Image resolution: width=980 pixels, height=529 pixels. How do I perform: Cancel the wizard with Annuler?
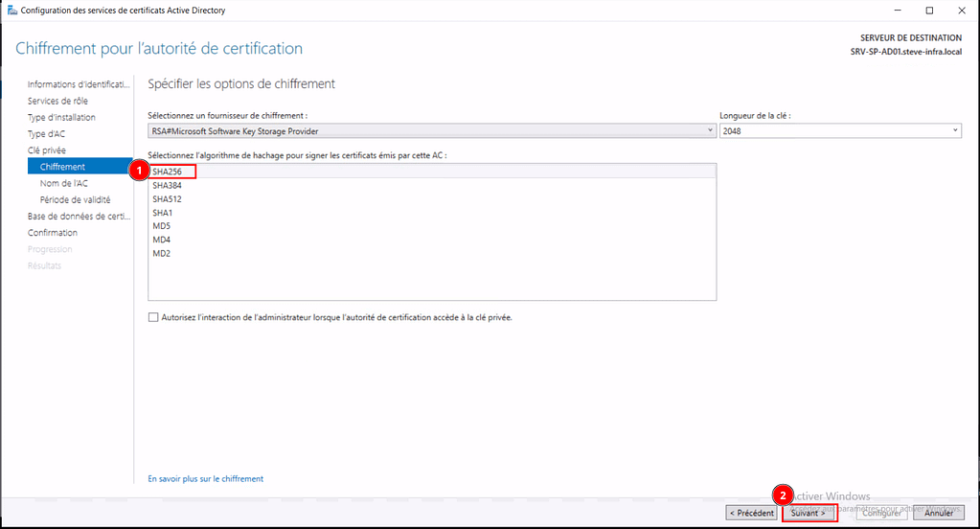tap(939, 513)
